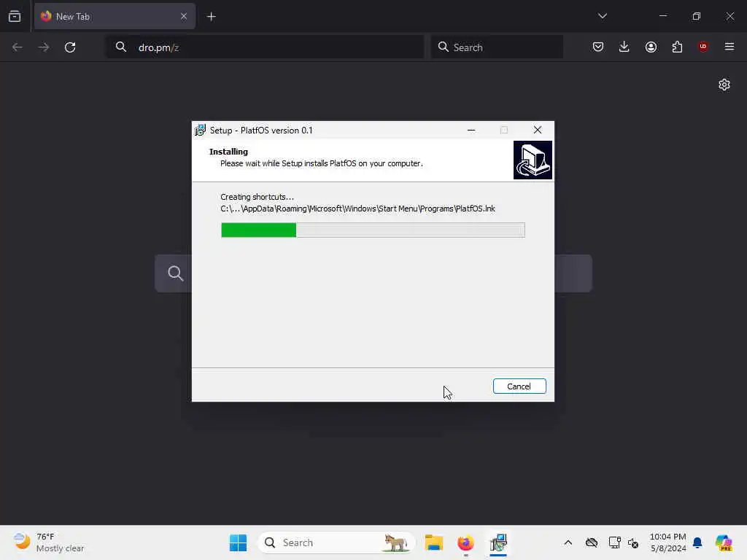The width and height of the screenshot is (747, 560).
Task: Reload the current page
Action: (x=70, y=47)
